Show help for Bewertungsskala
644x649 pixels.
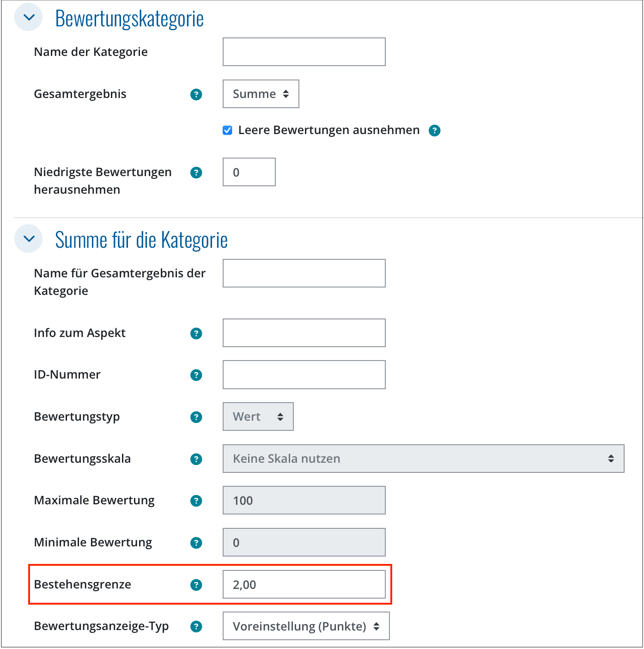tap(196, 459)
